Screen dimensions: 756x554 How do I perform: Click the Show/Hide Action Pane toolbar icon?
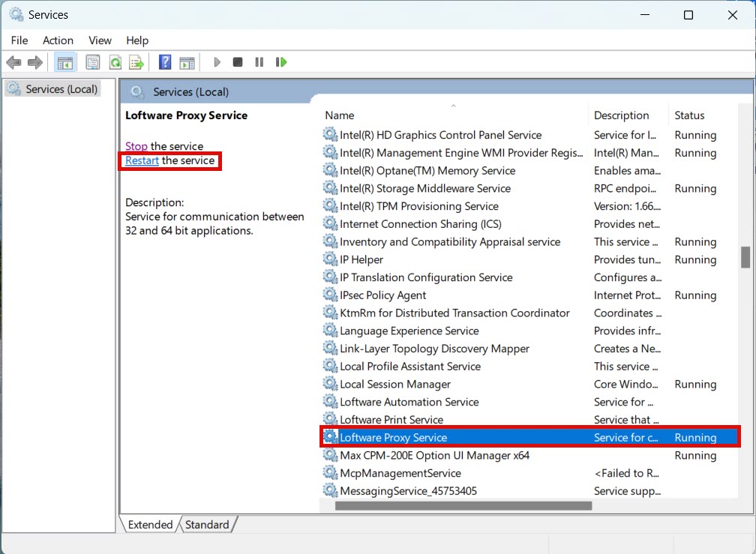[187, 62]
